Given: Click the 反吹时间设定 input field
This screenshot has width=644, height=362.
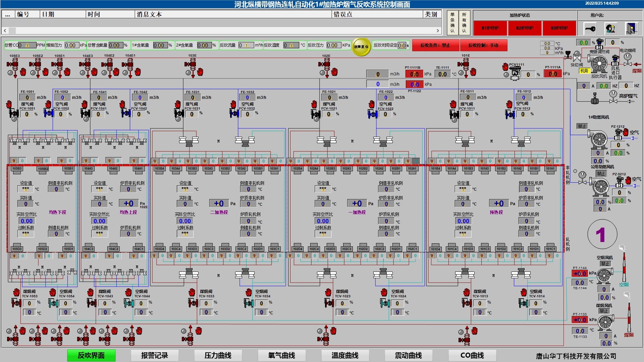Looking at the screenshot, I should [401, 45].
